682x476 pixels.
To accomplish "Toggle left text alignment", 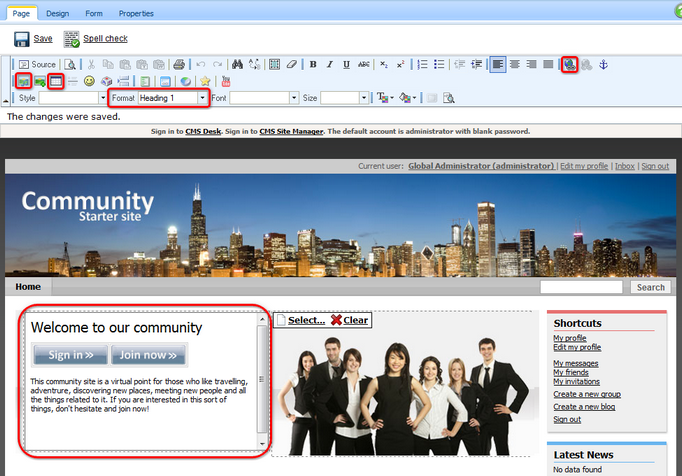I will 497,64.
